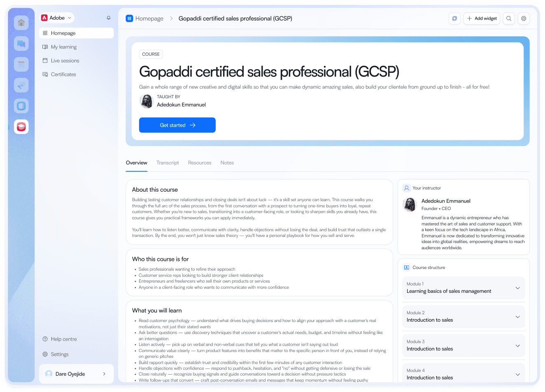Expand Module 4 Introduction to sales
The width and height of the screenshot is (545, 392).
tap(463, 373)
